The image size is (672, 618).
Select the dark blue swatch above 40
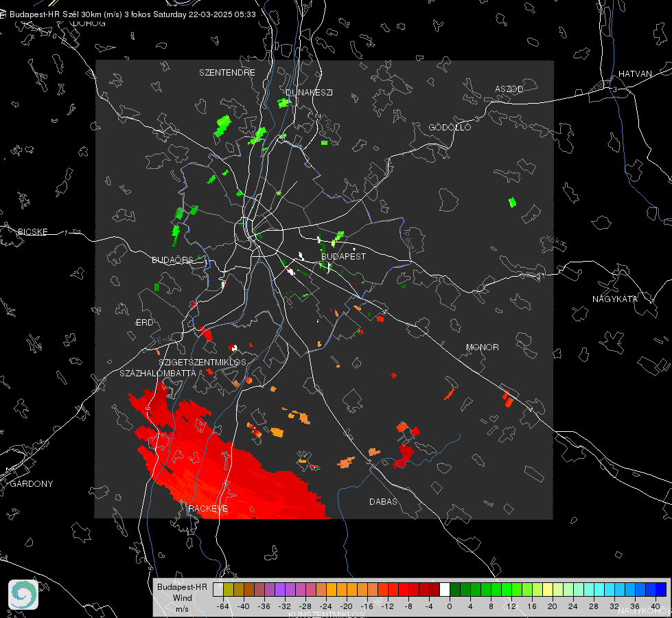click(661, 590)
